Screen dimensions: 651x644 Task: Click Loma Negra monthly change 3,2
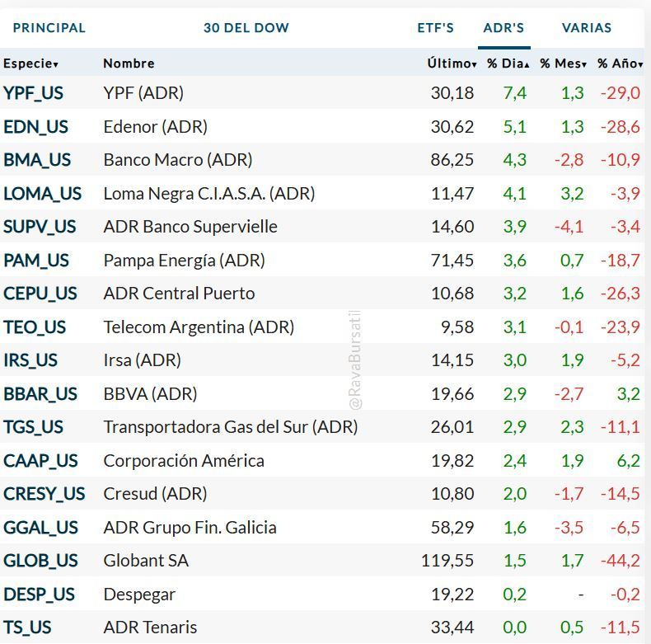pos(572,194)
